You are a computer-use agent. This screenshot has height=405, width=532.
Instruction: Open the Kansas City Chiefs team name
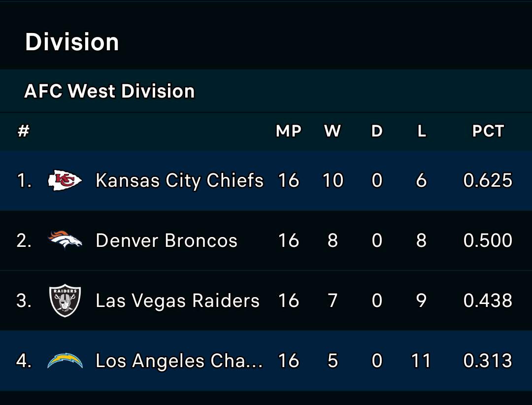tap(179, 181)
